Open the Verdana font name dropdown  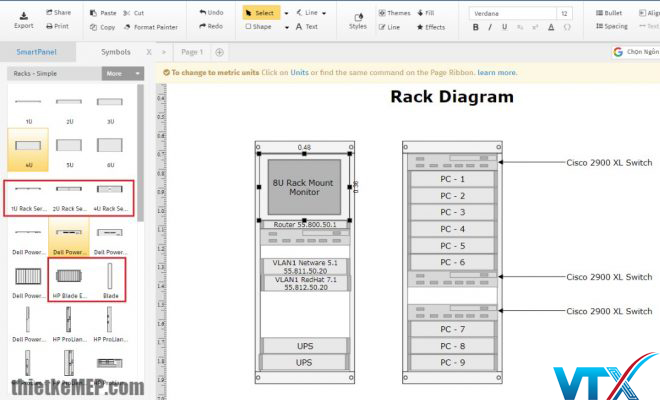pos(512,13)
